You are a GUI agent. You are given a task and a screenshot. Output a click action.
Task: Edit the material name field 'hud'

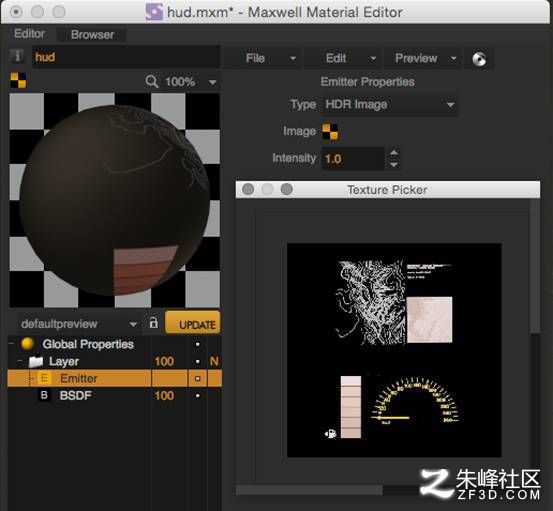[126, 57]
